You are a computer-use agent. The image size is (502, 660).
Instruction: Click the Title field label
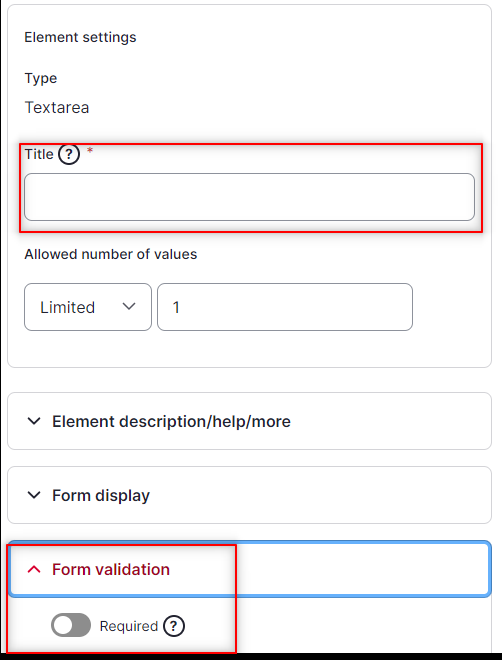click(39, 154)
